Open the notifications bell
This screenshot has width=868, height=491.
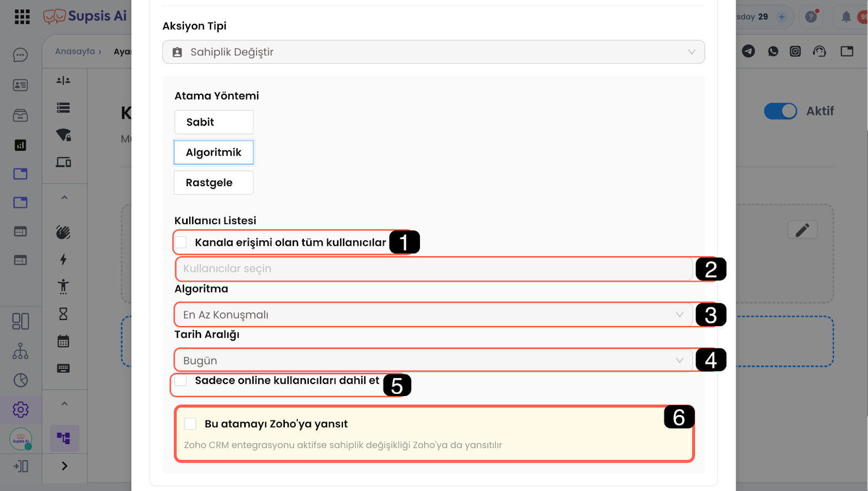pos(846,17)
